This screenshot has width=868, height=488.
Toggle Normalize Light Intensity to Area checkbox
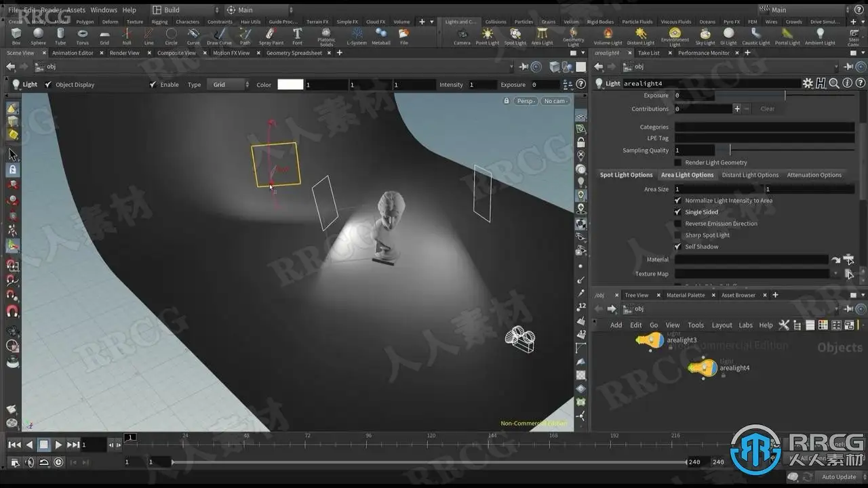click(x=677, y=201)
